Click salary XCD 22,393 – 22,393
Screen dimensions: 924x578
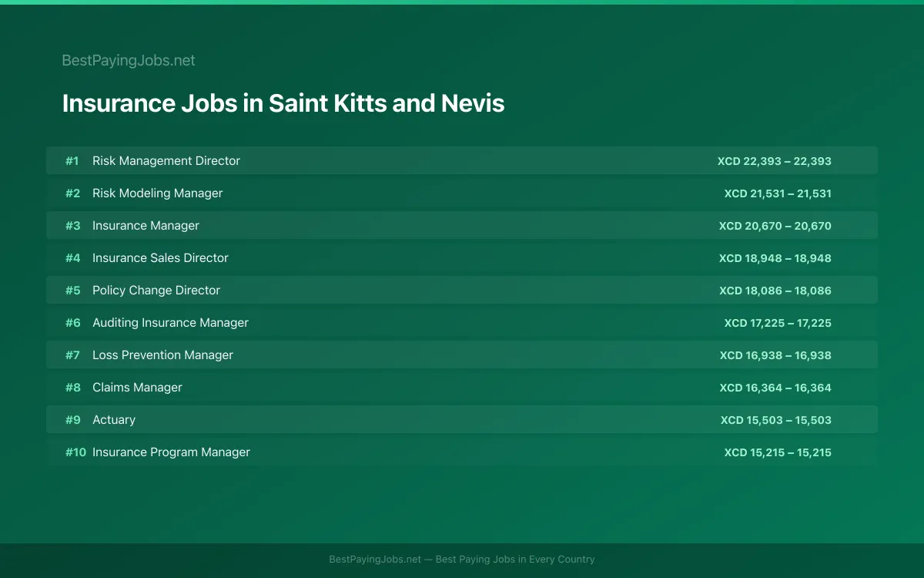pos(775,161)
